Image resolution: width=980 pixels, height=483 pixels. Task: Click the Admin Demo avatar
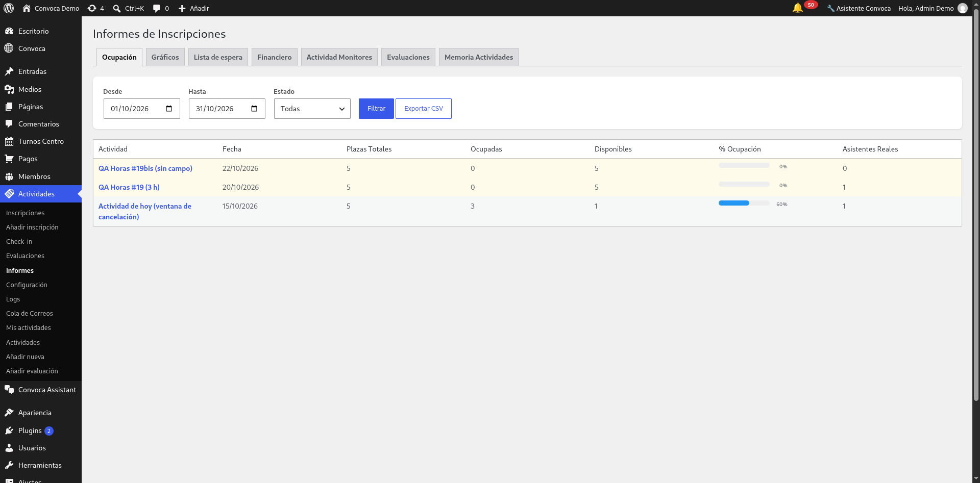963,8
